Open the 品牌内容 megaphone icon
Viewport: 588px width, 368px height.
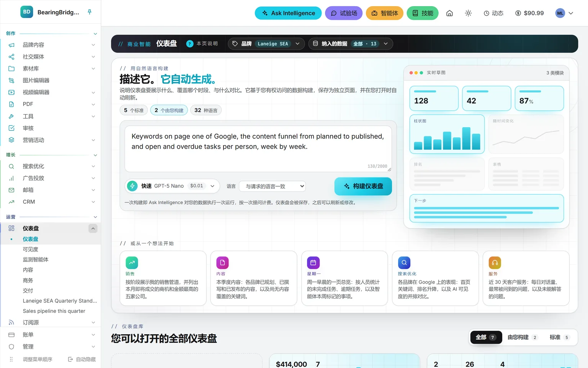click(x=11, y=45)
